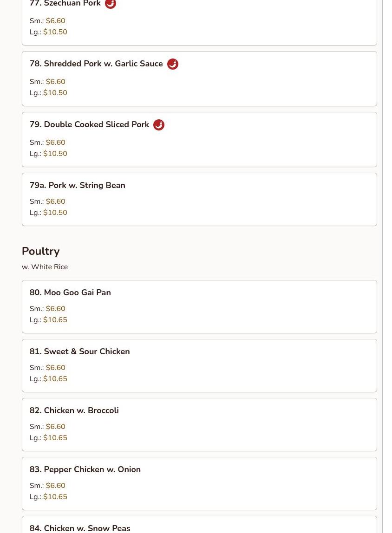Open 81. Sweet & Sour Chicken
Viewport: 392px width, 533px height.
(x=199, y=365)
